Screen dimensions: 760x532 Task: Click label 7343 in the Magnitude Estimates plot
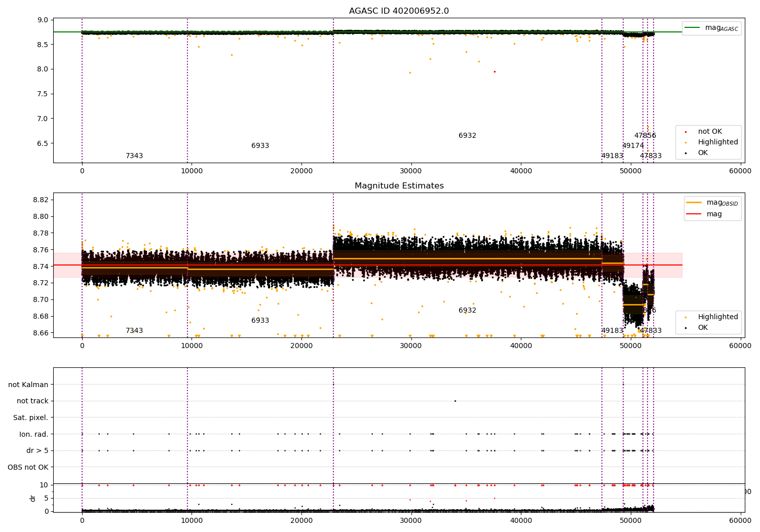(x=134, y=331)
